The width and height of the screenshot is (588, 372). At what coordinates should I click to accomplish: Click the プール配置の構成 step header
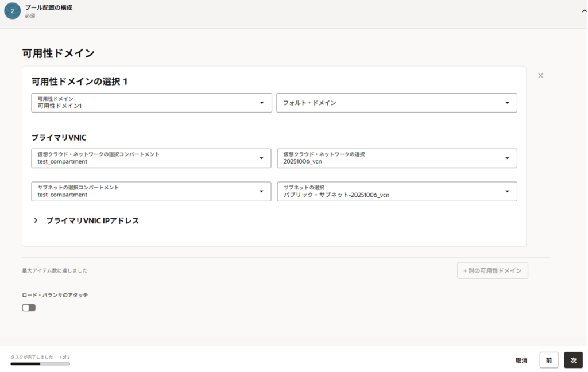tap(49, 8)
